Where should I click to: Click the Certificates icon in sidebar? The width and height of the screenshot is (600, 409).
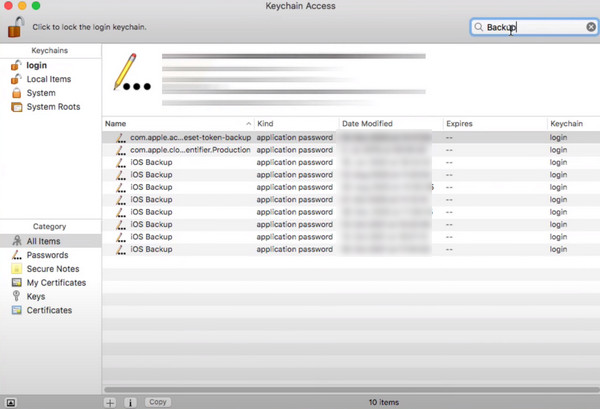[16, 310]
